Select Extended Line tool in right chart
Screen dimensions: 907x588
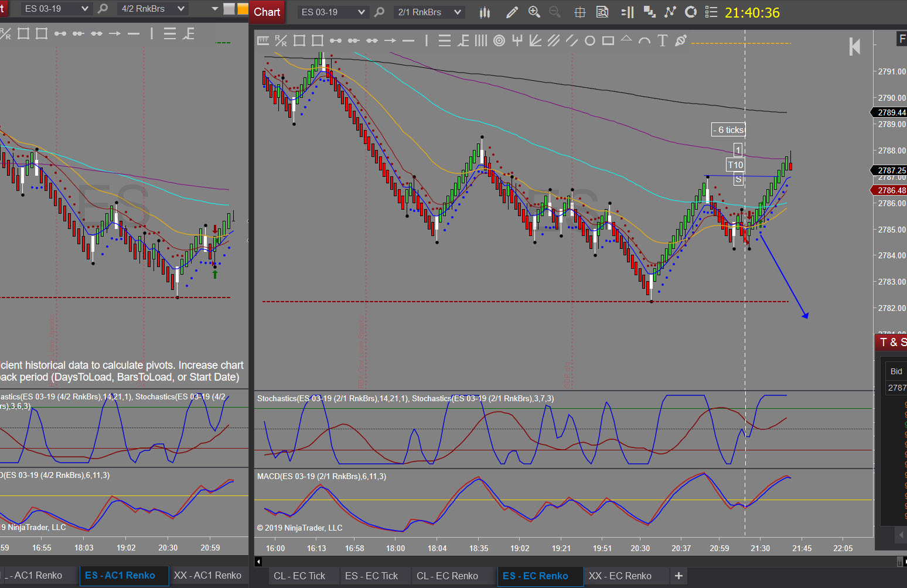click(x=372, y=40)
